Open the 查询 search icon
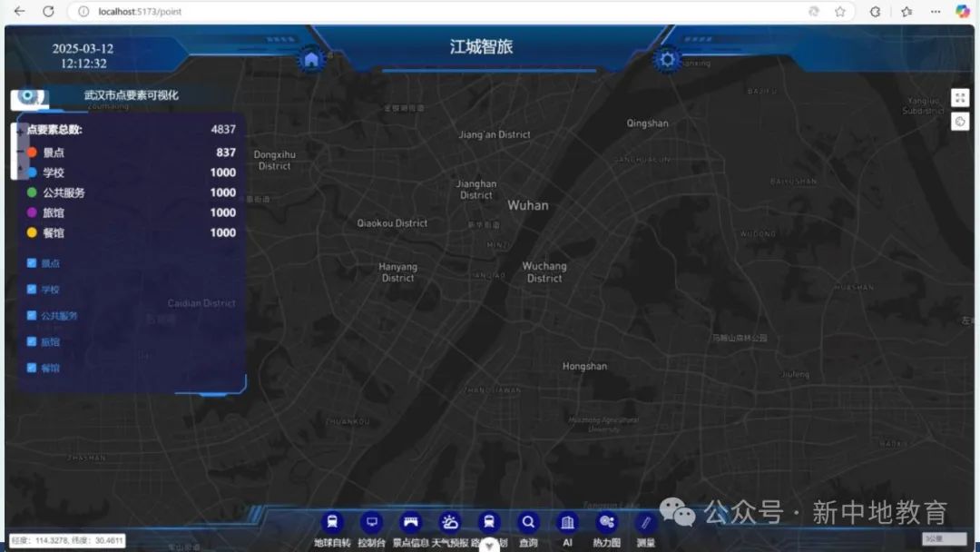980x552 pixels. [x=528, y=522]
